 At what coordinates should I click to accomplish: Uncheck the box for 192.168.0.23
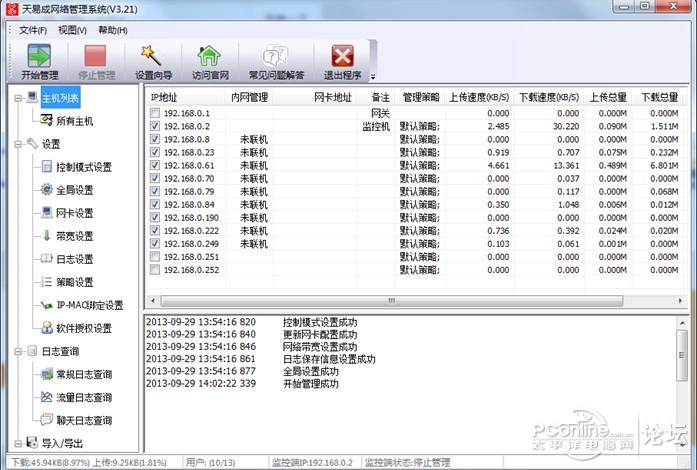coord(155,152)
